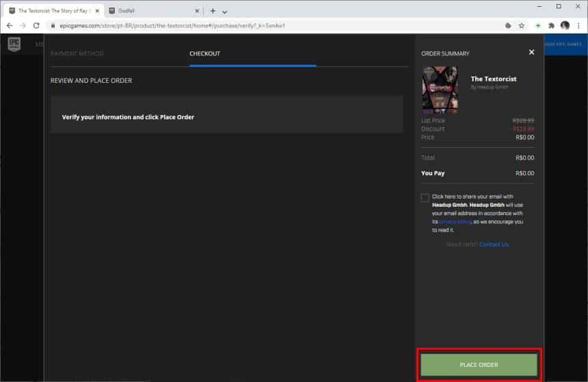Screen dimensions: 588x382
Task: Open the Contact Us link
Action: pos(494,244)
